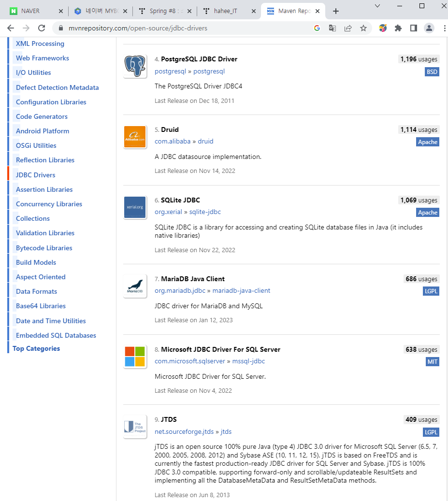Screen dimensions: 448x501
Task: Open Microsoft JDBC Driver For SQL Server link
Action: pyautogui.click(x=220, y=350)
